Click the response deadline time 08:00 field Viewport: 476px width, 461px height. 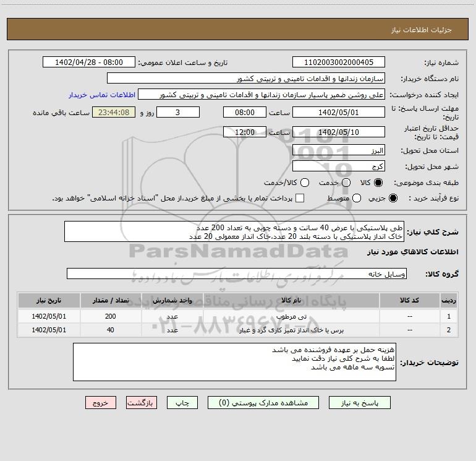(245, 112)
